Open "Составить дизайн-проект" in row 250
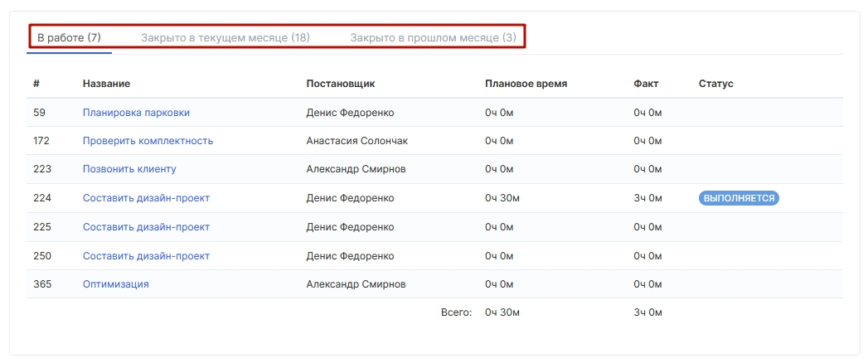 tap(146, 256)
